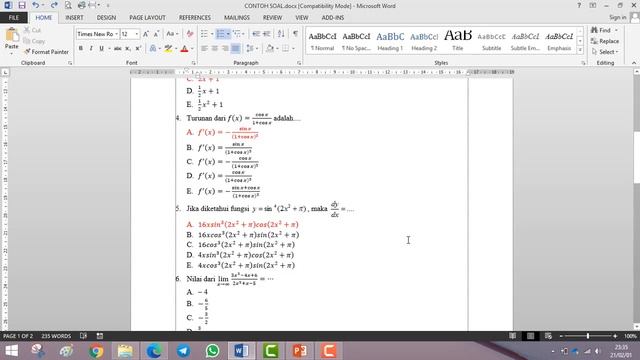Click Sign in link

point(618,17)
